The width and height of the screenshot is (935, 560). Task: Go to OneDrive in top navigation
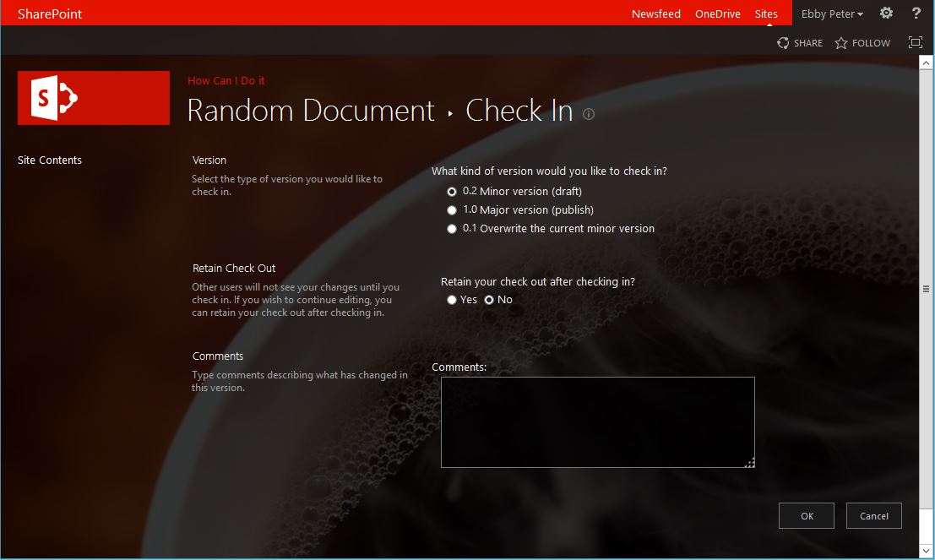(x=717, y=14)
